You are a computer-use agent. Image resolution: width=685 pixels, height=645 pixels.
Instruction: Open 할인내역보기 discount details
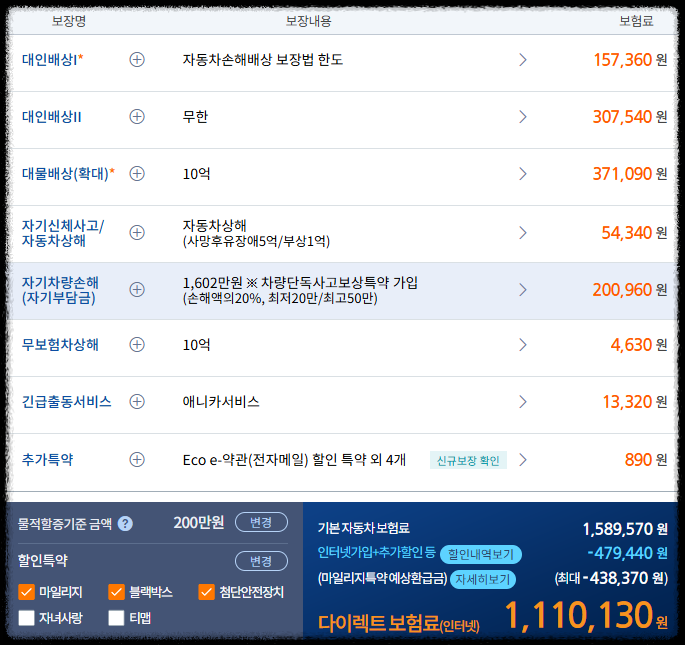(x=481, y=554)
